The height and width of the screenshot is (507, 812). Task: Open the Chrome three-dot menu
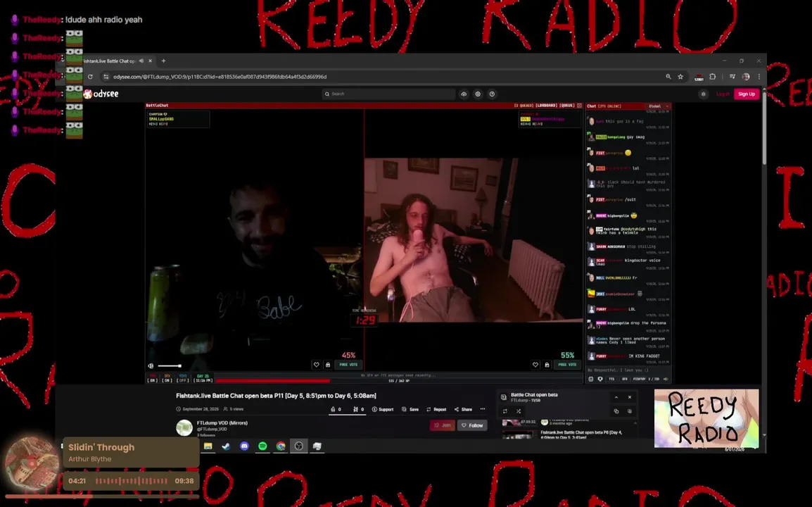click(759, 77)
